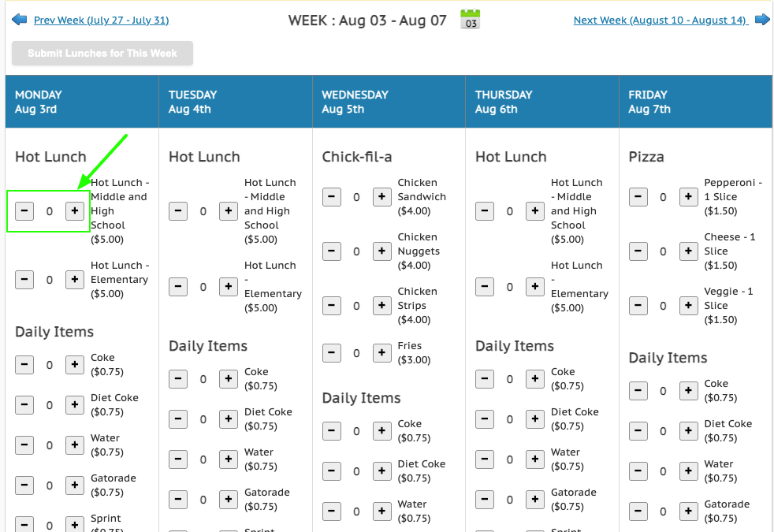Image resolution: width=774 pixels, height=532 pixels.
Task: Add one Wednesday Chicken Nuggets
Action: click(x=381, y=251)
